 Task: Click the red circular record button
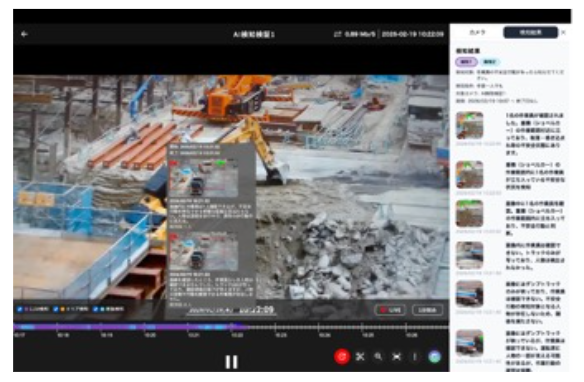342,356
